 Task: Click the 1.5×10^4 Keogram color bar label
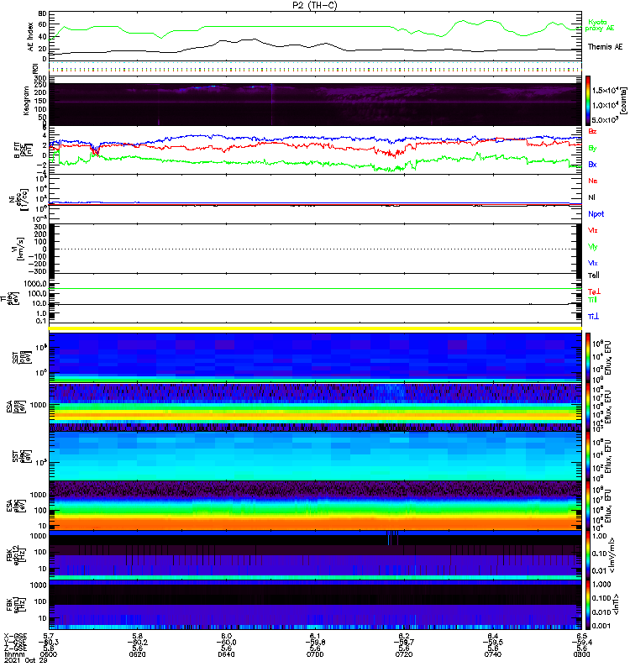(605, 90)
